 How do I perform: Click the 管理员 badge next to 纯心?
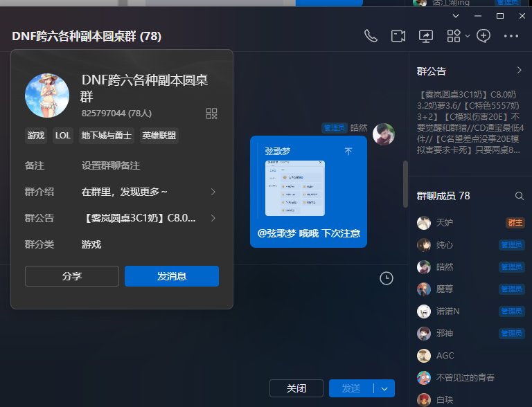coord(512,245)
